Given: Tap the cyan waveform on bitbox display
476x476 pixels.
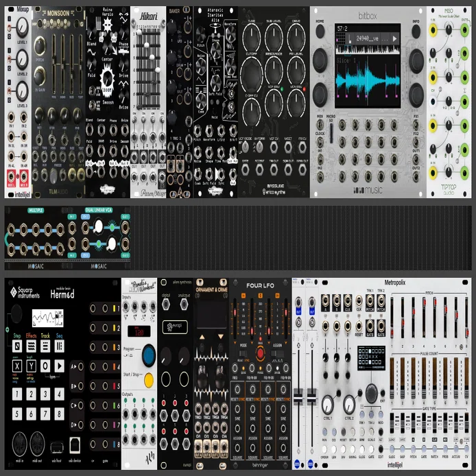Looking at the screenshot, I should [x=368, y=80].
